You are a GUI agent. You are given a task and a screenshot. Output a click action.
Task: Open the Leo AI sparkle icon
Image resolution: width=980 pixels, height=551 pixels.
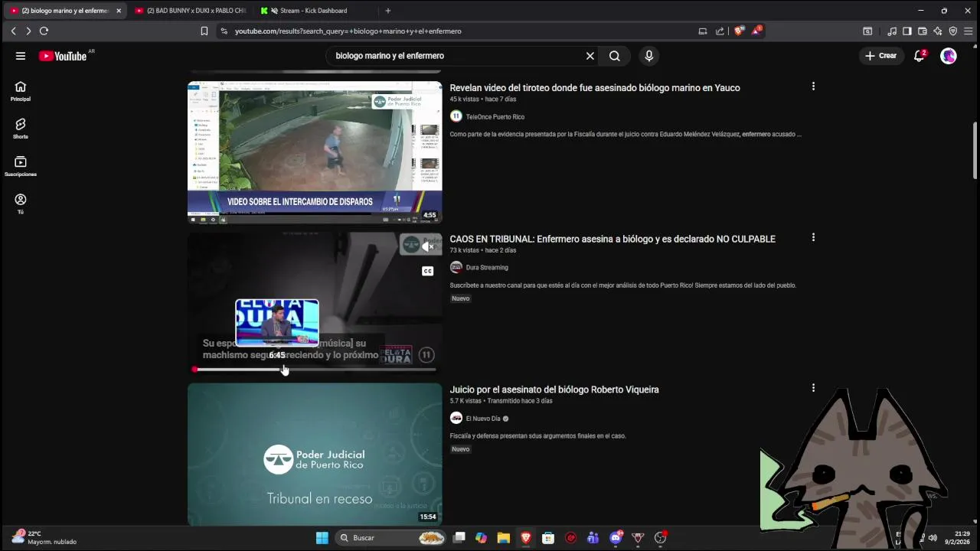coord(938,31)
